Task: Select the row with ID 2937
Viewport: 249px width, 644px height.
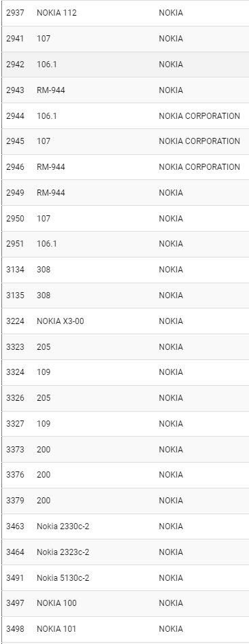Action: [x=125, y=13]
